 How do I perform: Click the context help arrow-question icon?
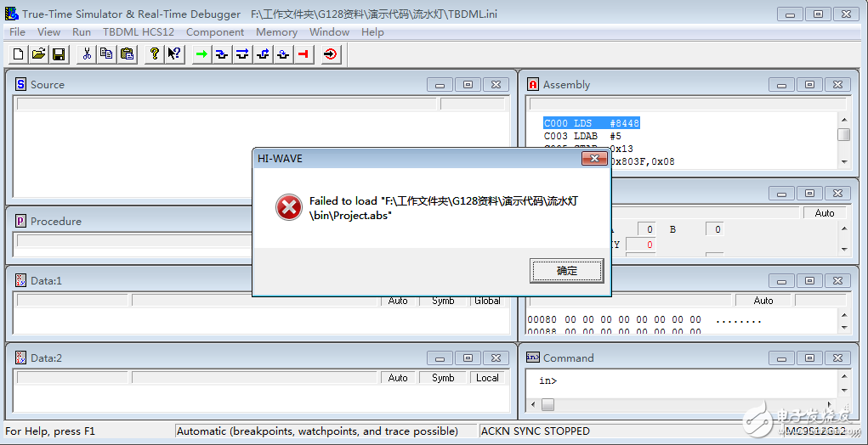174,54
